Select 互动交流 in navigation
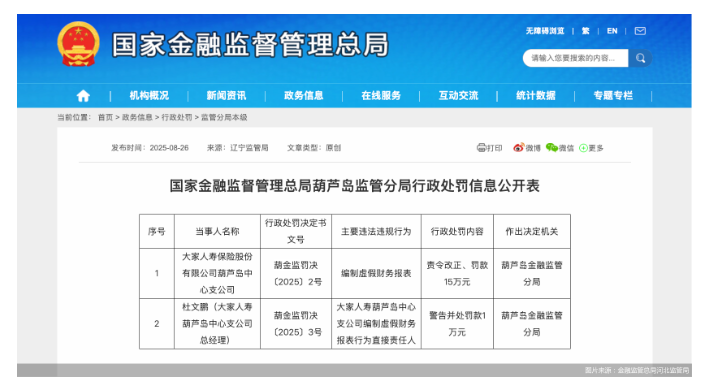 tap(458, 96)
